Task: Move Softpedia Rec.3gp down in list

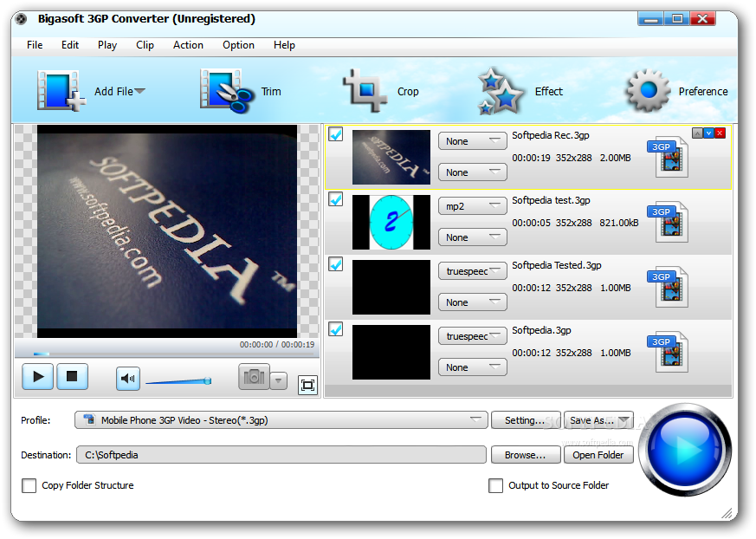Action: click(708, 133)
